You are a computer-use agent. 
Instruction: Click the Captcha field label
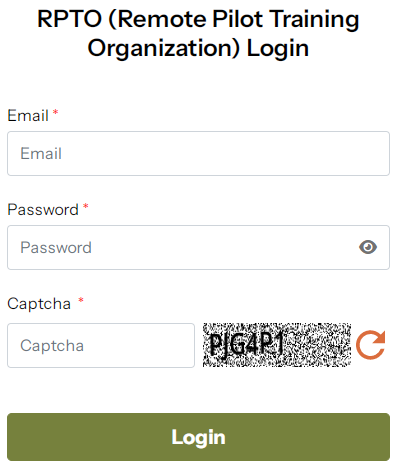[39, 304]
